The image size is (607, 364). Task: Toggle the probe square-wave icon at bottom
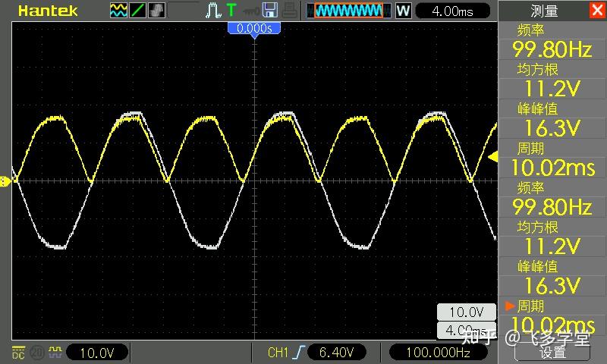(55, 352)
